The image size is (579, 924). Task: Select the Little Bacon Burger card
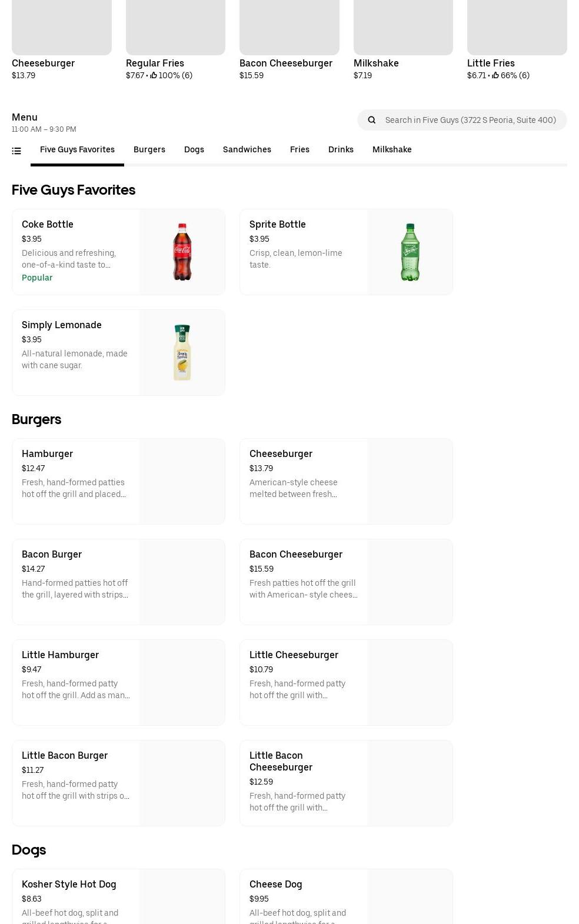pyautogui.click(x=118, y=783)
